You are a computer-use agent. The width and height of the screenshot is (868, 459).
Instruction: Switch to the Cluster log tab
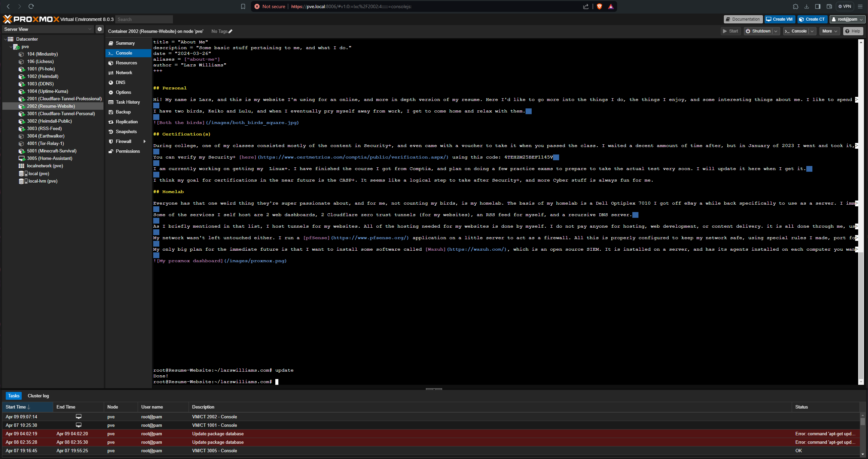tap(38, 396)
